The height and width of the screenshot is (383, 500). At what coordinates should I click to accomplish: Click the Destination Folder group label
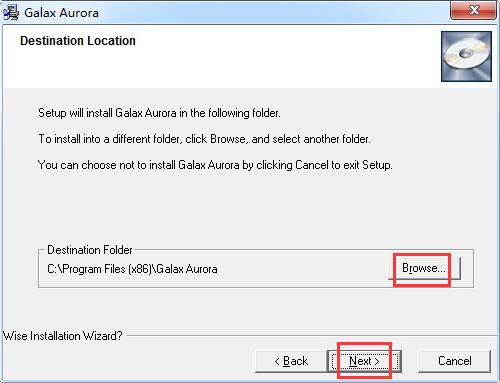[x=90, y=250]
